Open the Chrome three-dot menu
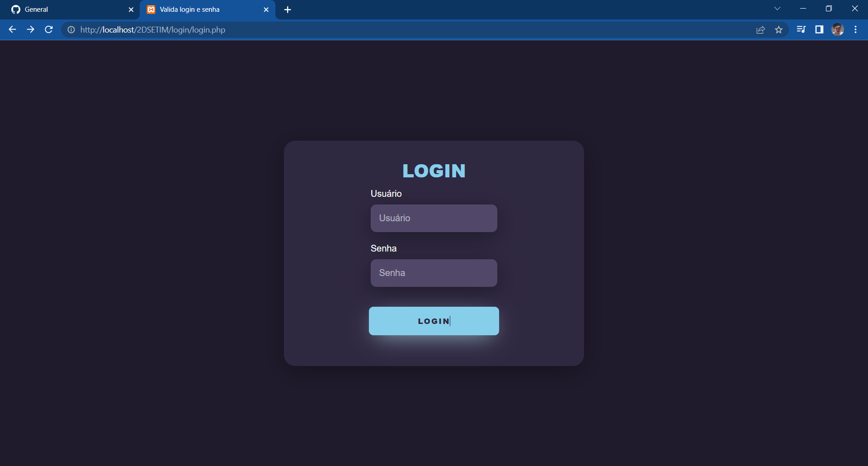 point(855,29)
